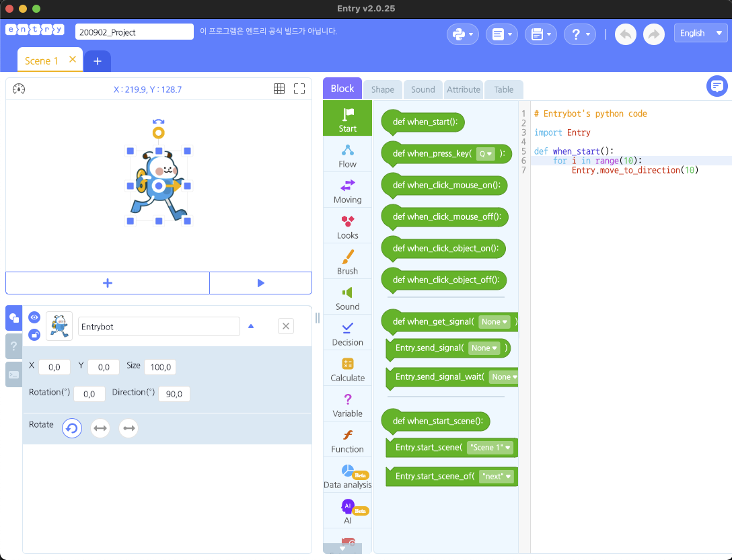The height and width of the screenshot is (560, 732).
Task: Open the Moving block category
Action: (x=347, y=191)
